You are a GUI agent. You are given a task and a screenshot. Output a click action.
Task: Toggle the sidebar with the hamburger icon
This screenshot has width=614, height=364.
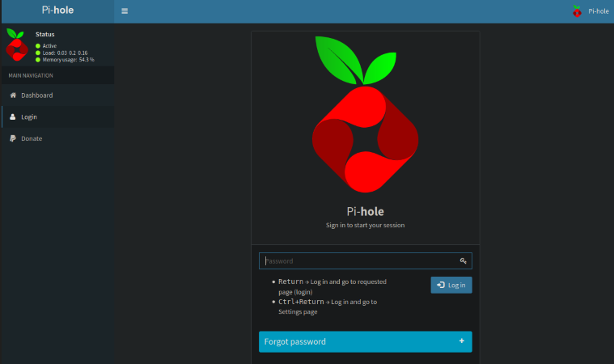click(x=124, y=11)
